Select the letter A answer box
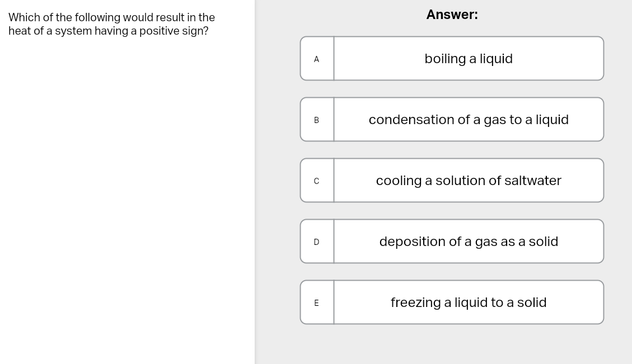Screen dimensions: 632x364 (x=317, y=59)
